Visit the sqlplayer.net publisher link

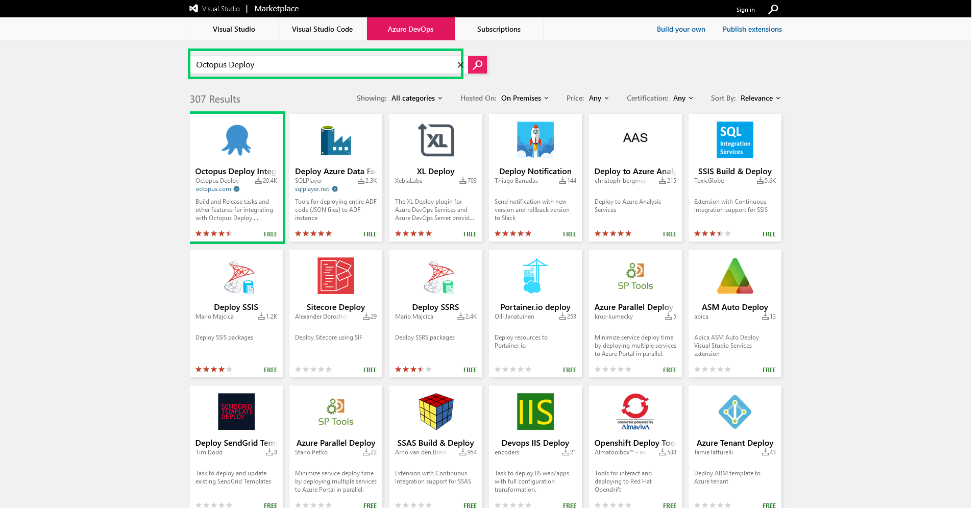tap(312, 189)
